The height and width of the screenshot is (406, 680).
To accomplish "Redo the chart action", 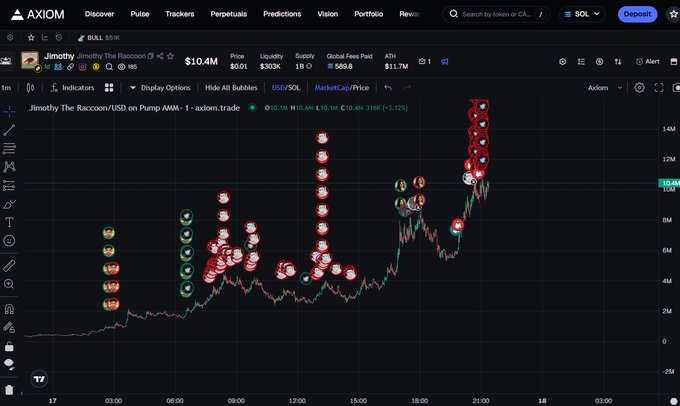I will pyautogui.click(x=407, y=88).
